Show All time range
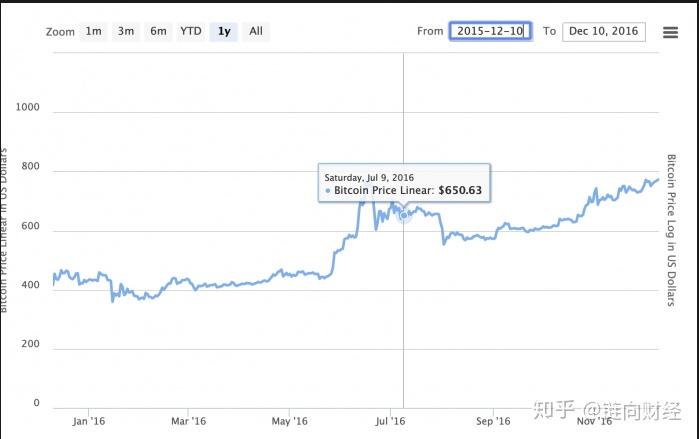Screen dimensions: 699x439 coord(256,31)
